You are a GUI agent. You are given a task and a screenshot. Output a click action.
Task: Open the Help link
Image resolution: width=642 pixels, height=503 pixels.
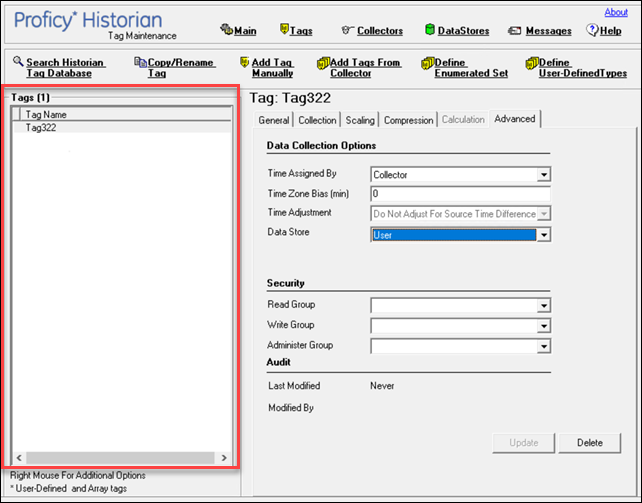[610, 31]
